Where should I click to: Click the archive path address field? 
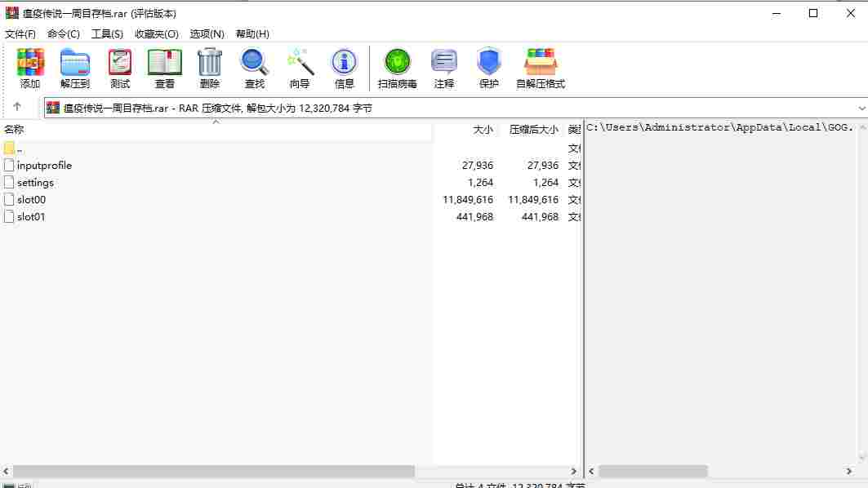coord(455,108)
